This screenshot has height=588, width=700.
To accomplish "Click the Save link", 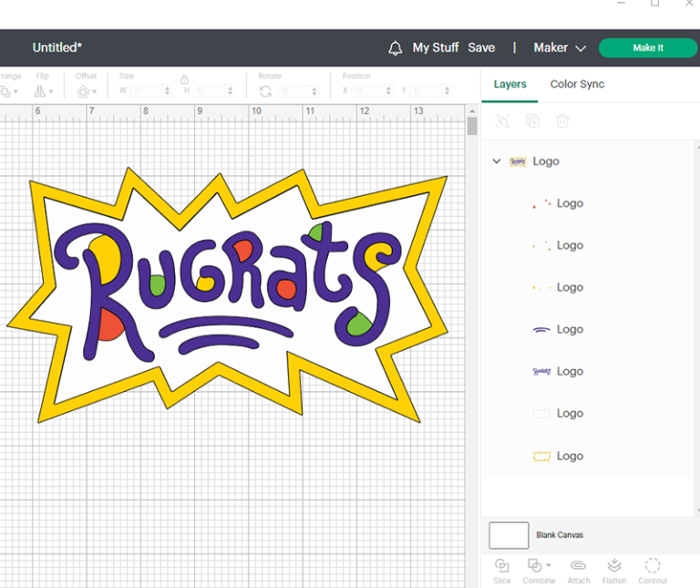I will [x=481, y=47].
